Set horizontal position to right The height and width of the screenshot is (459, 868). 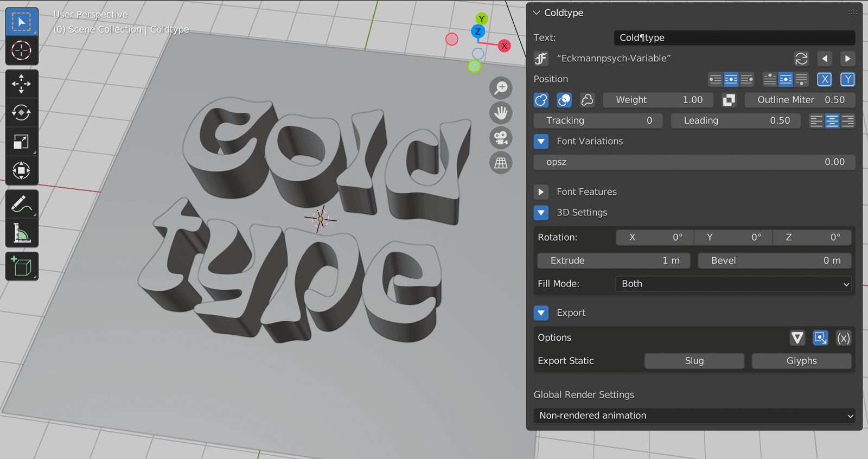[747, 79]
